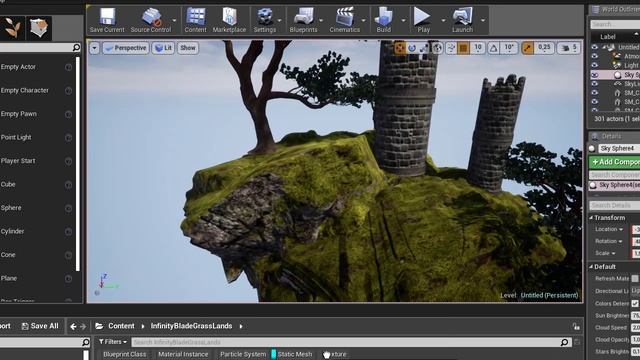The image size is (640, 360).
Task: Open the Settings toolbar icon
Action: pyautogui.click(x=264, y=20)
